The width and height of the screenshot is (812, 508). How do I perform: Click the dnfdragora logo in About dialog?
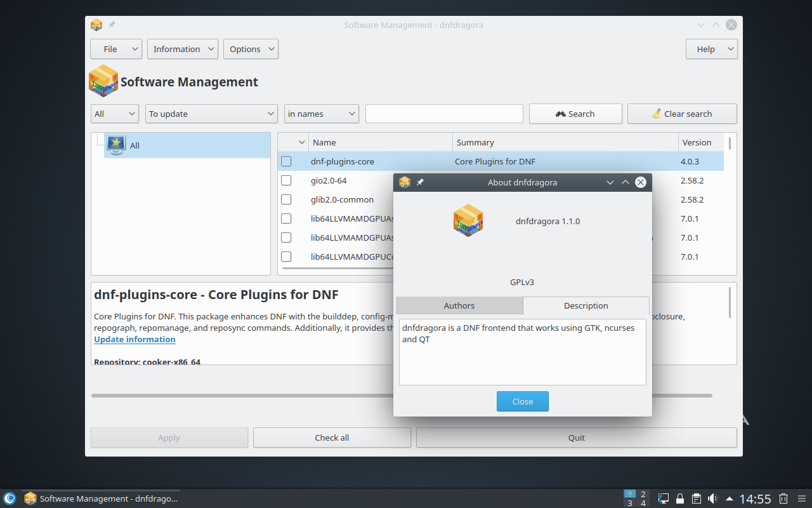point(468,221)
